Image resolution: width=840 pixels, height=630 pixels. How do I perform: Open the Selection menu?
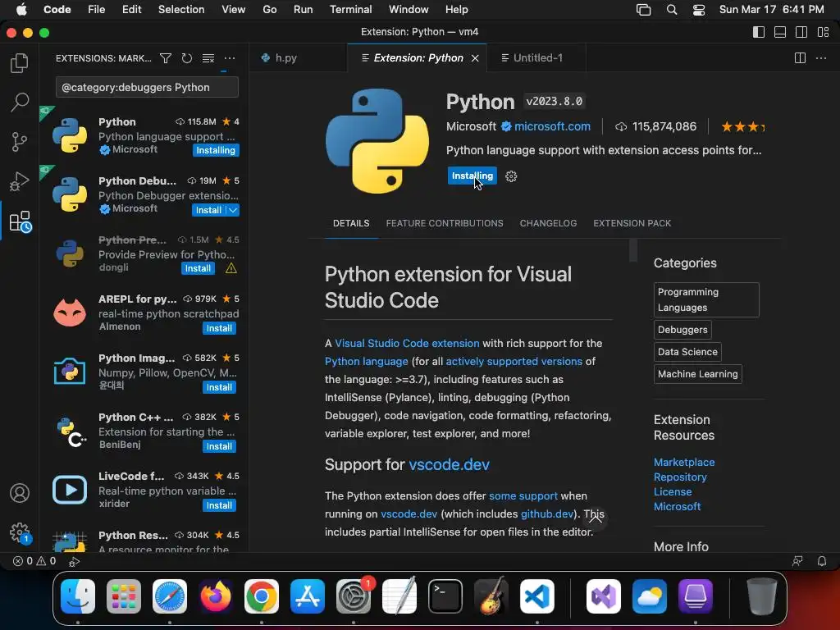[x=181, y=10]
